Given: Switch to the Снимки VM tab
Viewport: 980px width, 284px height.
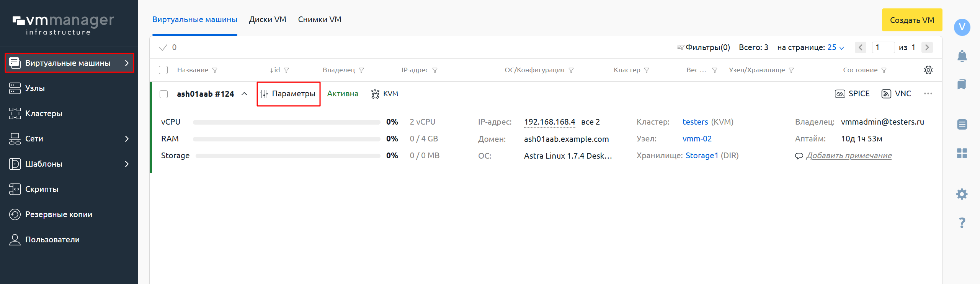Looking at the screenshot, I should (320, 19).
